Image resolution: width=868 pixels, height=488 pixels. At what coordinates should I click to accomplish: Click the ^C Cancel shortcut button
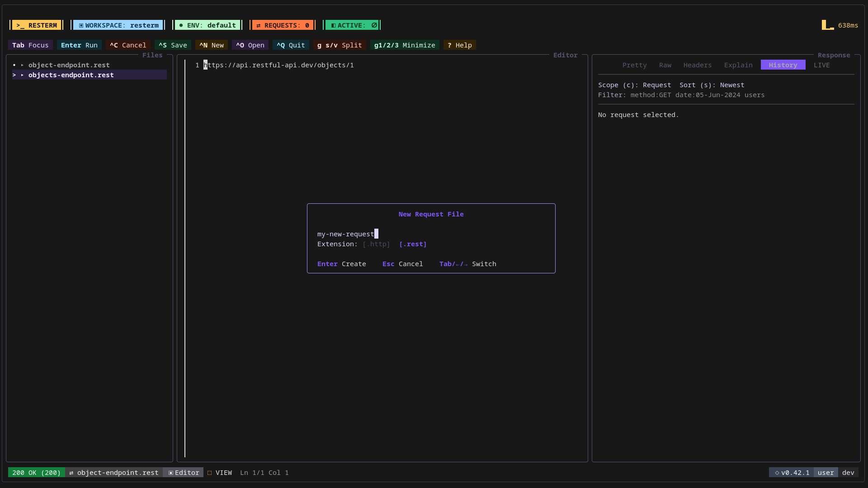click(x=128, y=45)
